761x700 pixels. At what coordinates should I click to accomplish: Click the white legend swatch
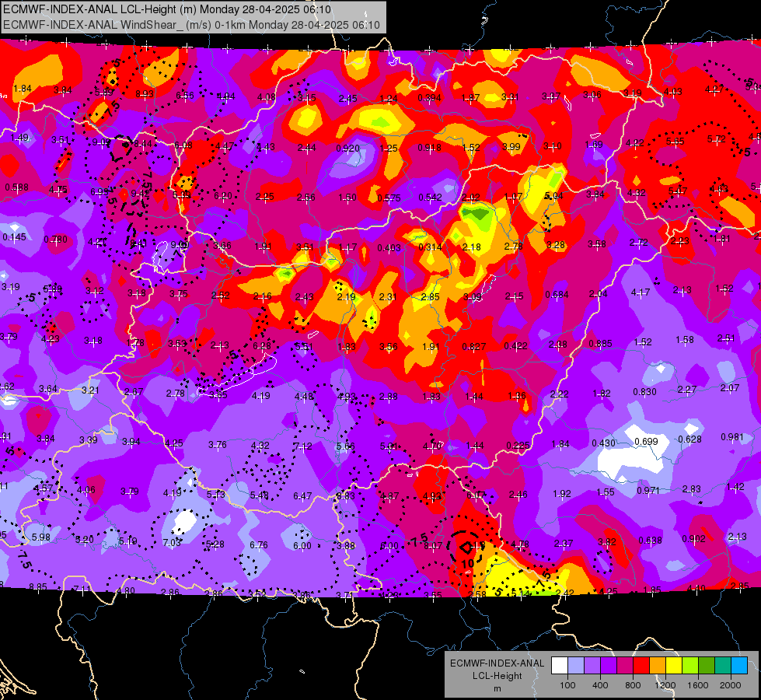point(560,666)
